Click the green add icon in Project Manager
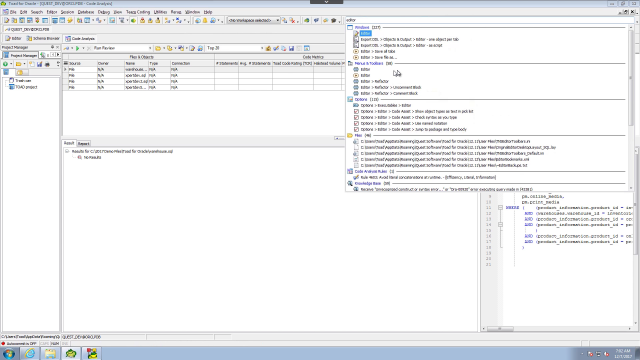This screenshot has height=360, width=640. tap(5, 64)
